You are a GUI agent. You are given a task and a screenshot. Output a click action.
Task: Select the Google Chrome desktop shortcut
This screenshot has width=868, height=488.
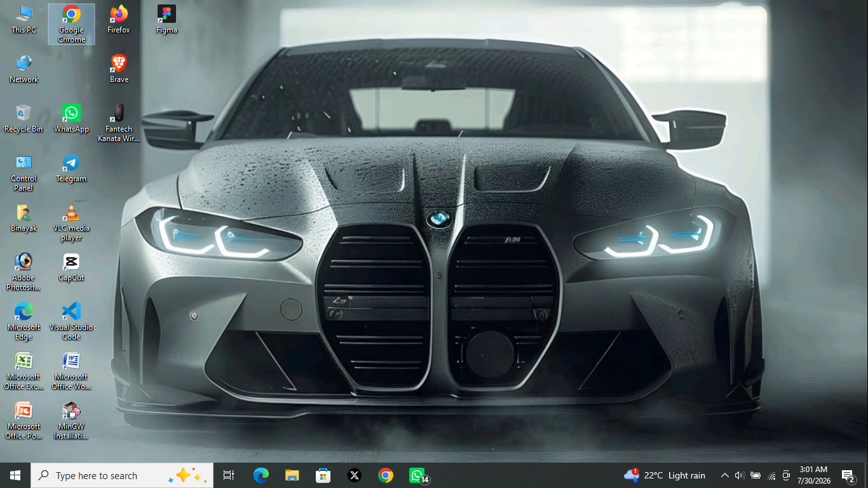tap(71, 24)
